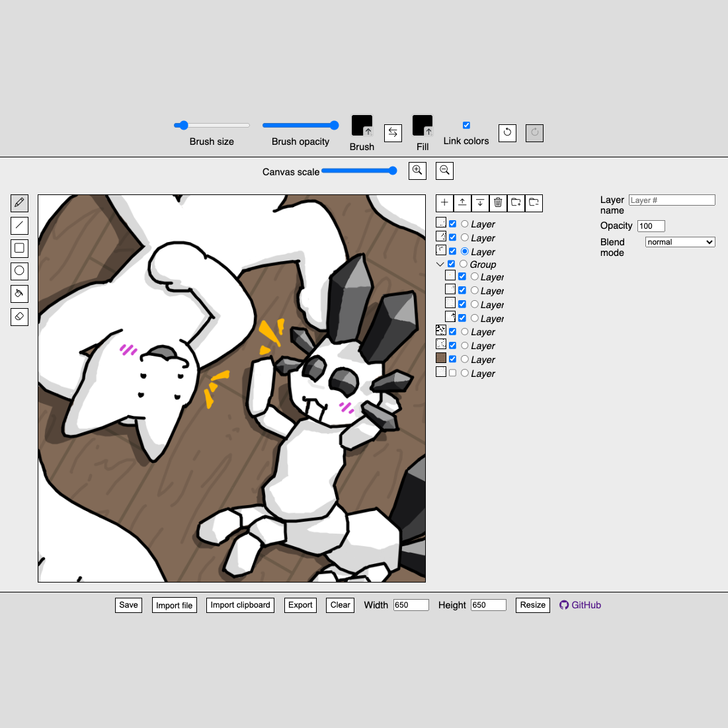Click the Layer name input field
This screenshot has width=728, height=728.
coord(672,200)
